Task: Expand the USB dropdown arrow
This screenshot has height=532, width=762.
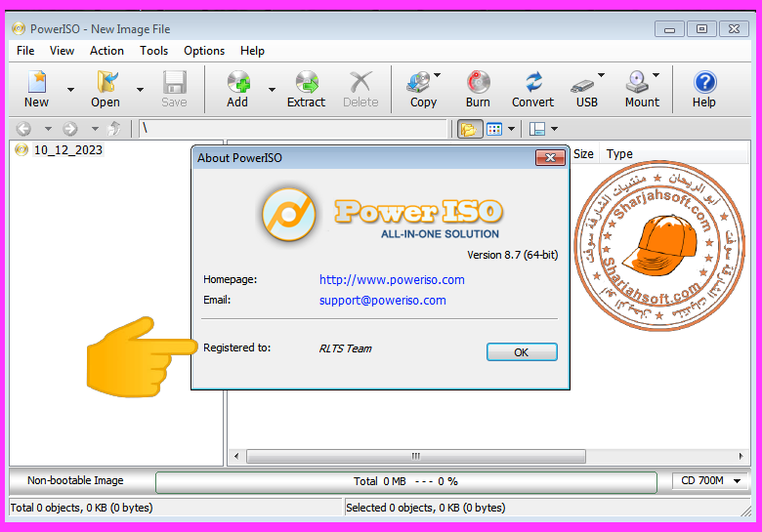Action: coord(601,75)
